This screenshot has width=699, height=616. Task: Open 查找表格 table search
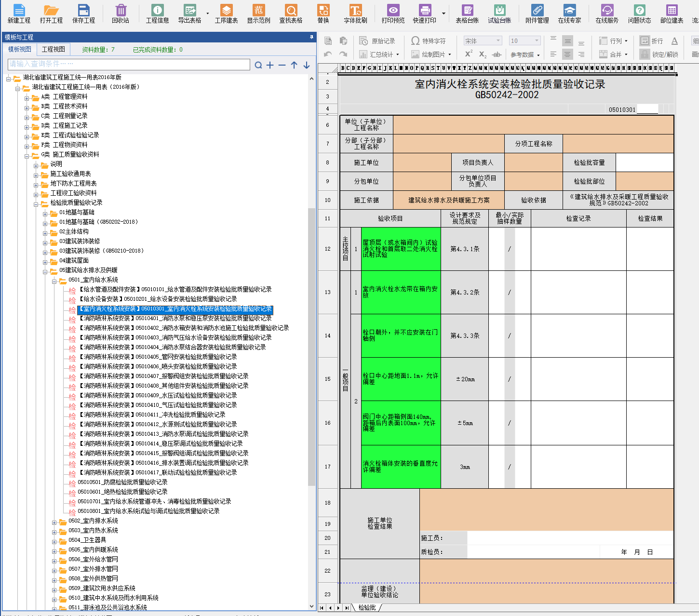(x=291, y=13)
